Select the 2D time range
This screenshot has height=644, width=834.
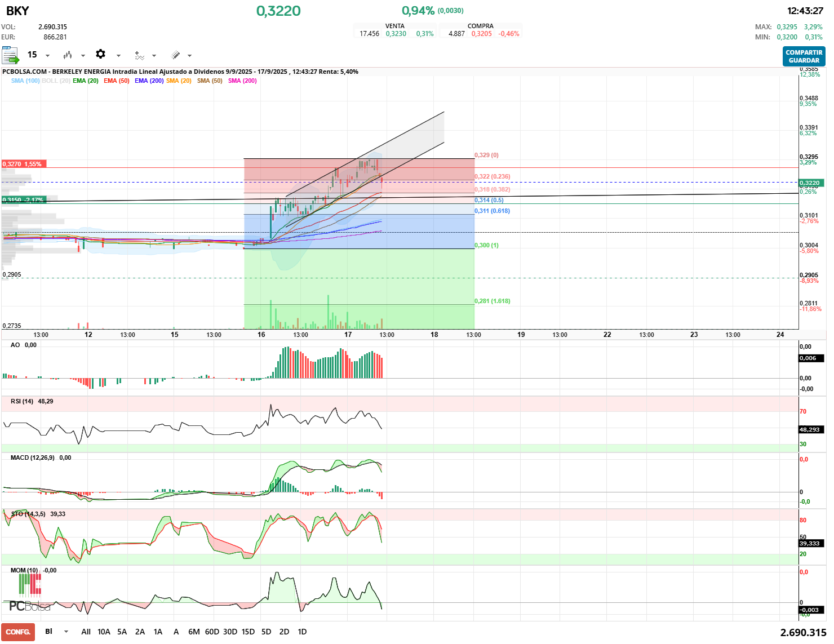coord(285,632)
